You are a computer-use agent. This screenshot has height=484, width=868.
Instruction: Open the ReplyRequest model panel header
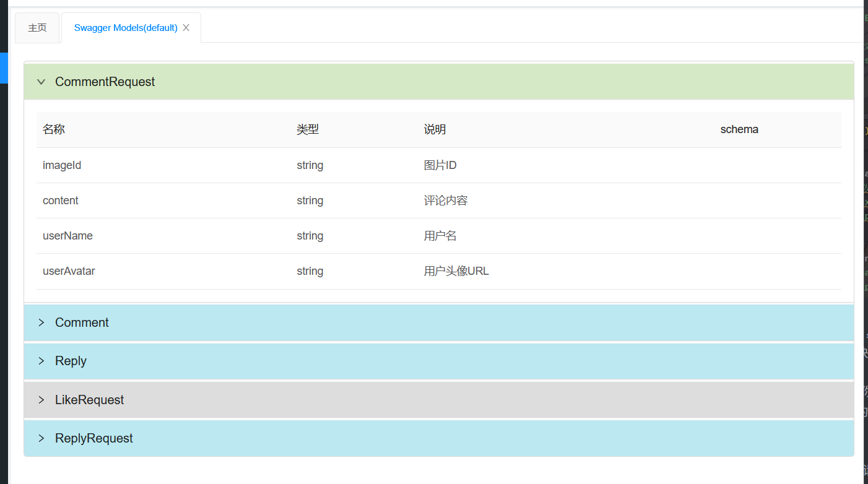pyautogui.click(x=94, y=438)
